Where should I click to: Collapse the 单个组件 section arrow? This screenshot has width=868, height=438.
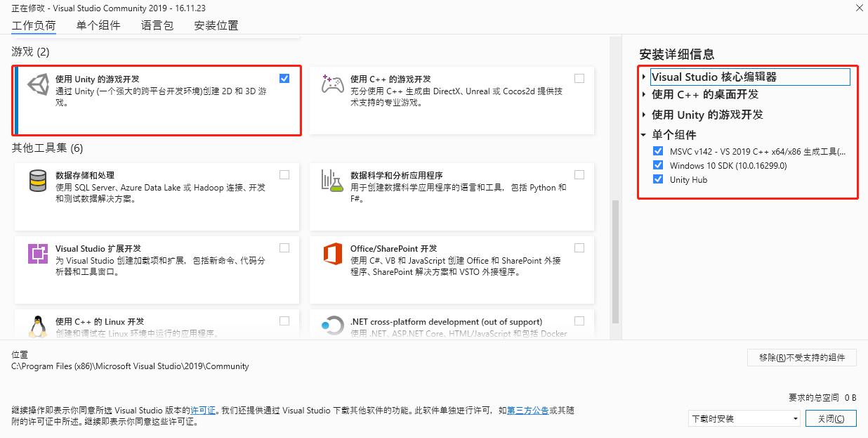pos(644,135)
